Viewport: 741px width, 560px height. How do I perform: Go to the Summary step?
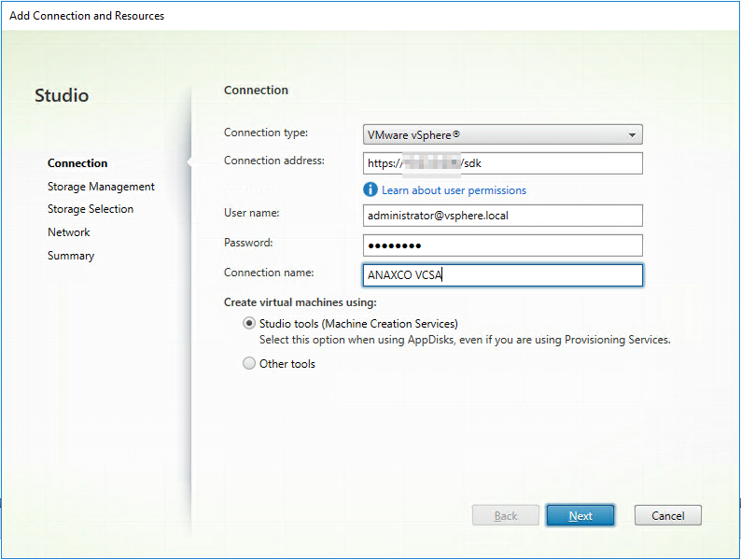click(x=71, y=256)
